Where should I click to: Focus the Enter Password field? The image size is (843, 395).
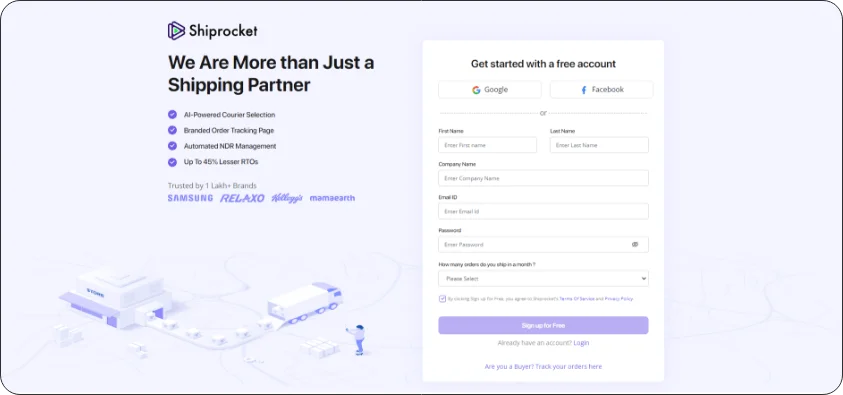[x=544, y=245]
